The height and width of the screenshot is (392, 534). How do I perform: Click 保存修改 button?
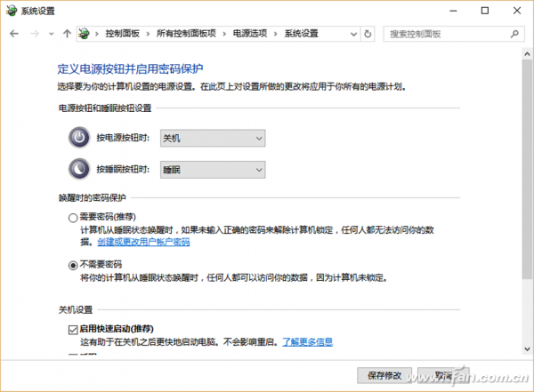pyautogui.click(x=384, y=376)
